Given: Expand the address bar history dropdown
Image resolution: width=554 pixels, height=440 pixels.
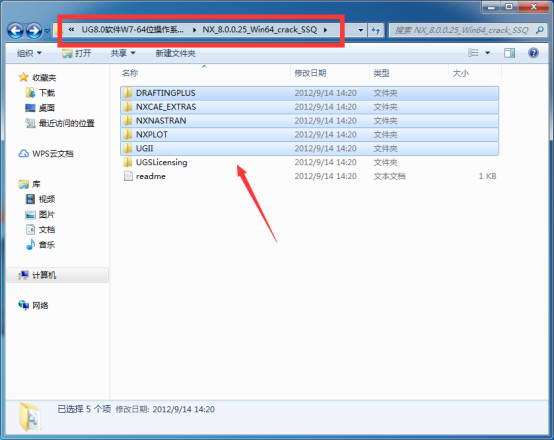Looking at the screenshot, I should (x=360, y=30).
